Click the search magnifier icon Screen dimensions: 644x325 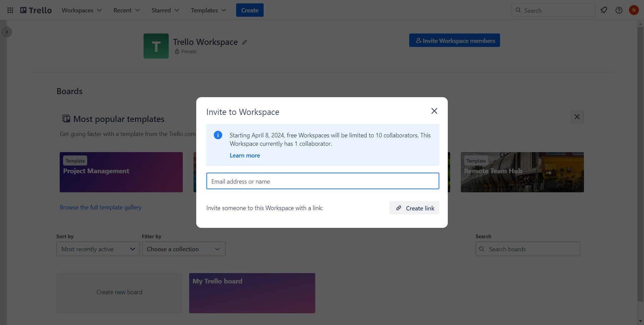[518, 10]
